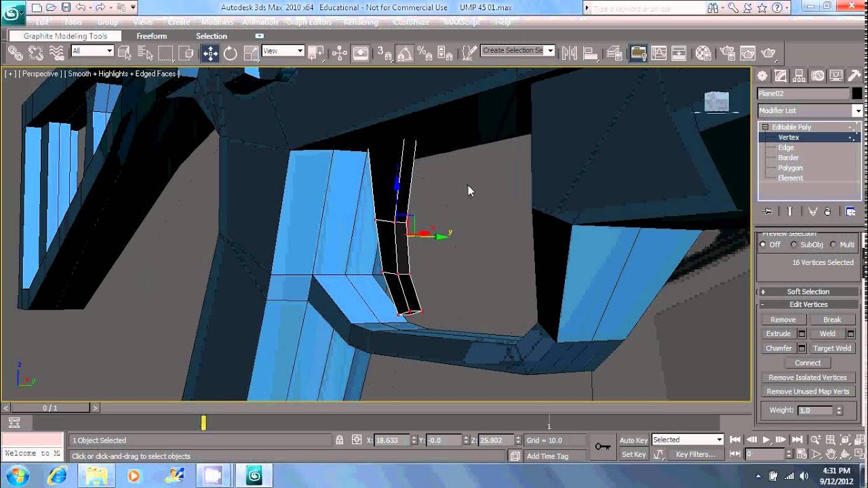Select Edge sub-object level
The height and width of the screenshot is (488, 868).
(786, 147)
